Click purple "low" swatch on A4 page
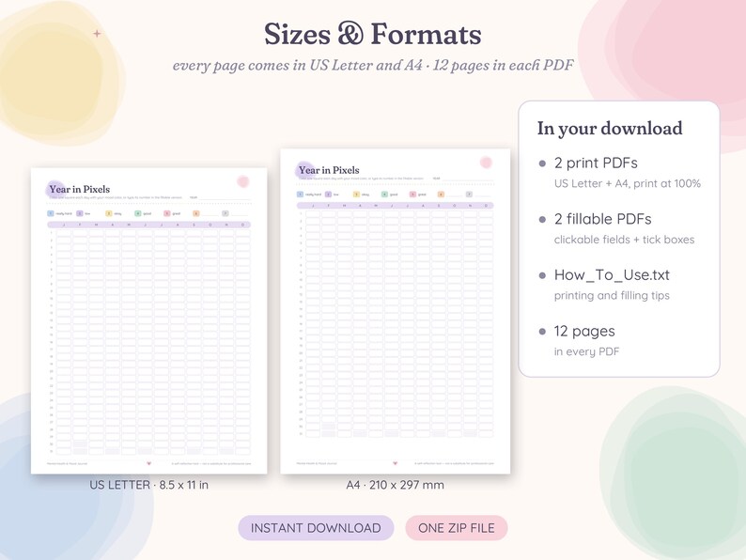Viewport: 746px width, 560px height. point(328,194)
